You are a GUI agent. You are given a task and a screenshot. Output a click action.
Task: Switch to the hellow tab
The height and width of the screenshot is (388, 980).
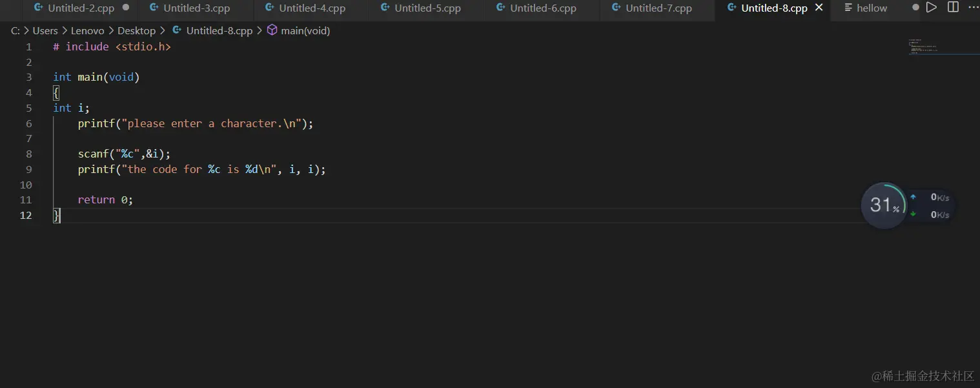coord(872,8)
